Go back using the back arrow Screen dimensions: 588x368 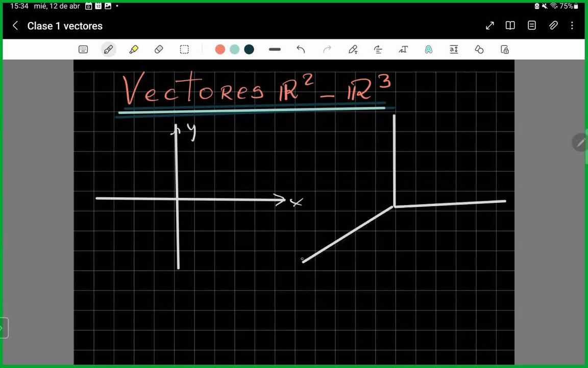(x=15, y=26)
